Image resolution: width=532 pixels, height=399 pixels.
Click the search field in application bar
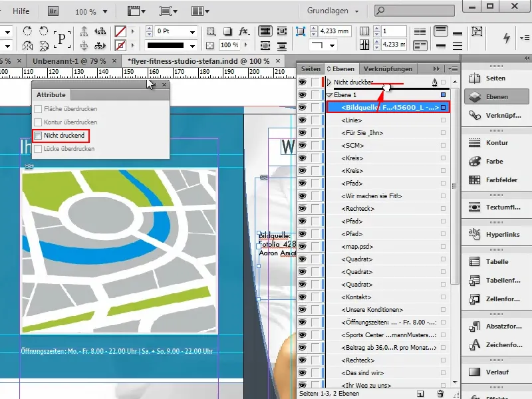tap(414, 11)
